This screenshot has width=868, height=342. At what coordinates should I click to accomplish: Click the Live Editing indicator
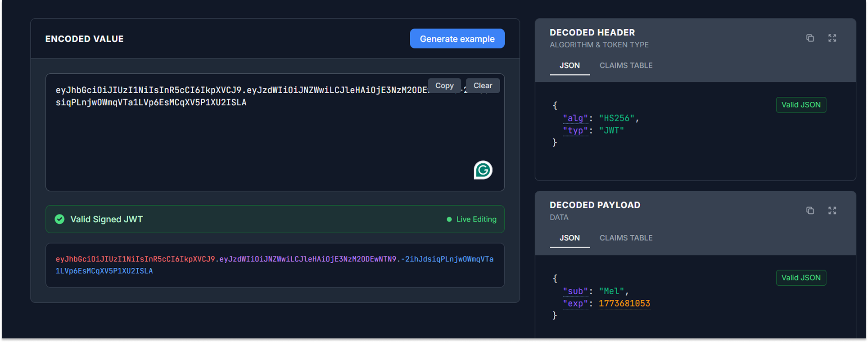471,219
